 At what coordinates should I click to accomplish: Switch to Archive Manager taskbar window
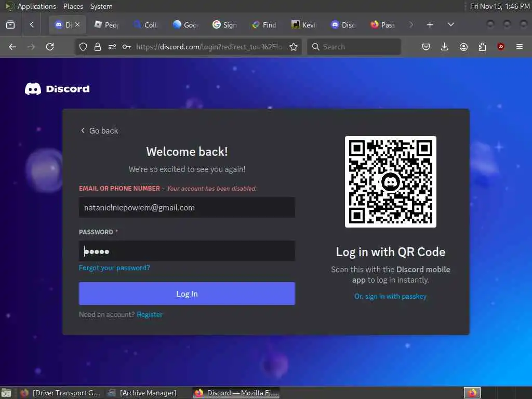coord(142,393)
